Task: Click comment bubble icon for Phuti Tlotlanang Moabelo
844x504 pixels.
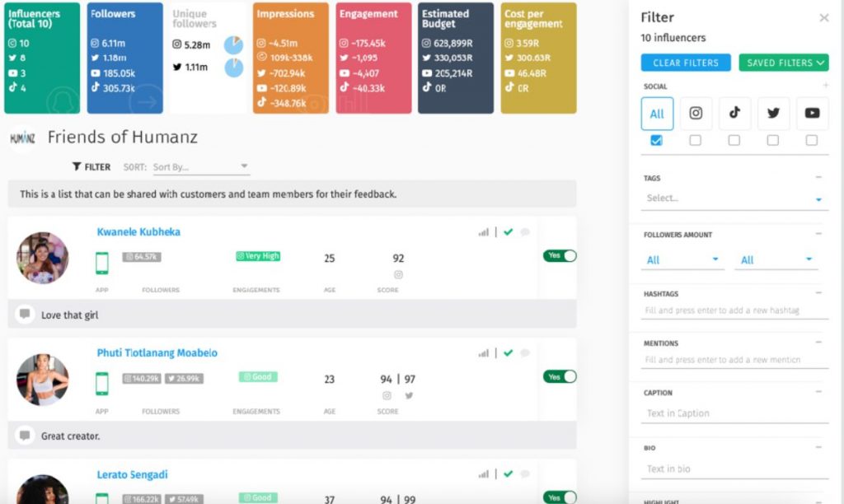Action: (x=525, y=352)
